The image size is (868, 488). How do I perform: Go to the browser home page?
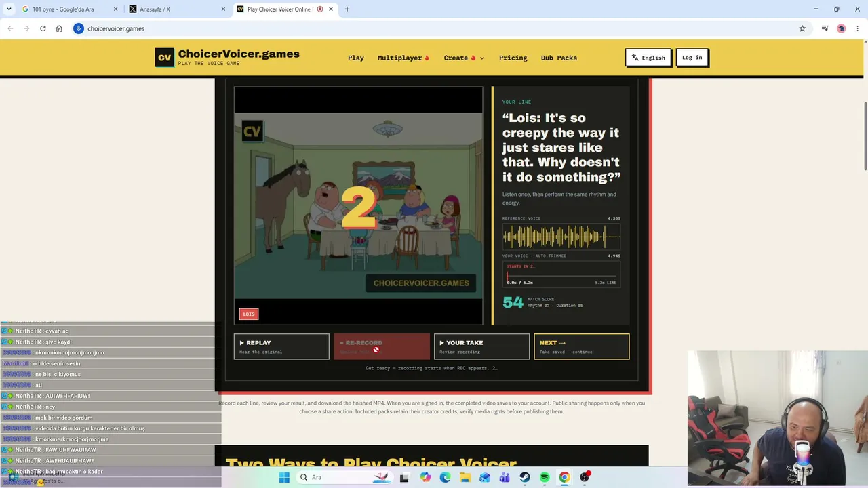59,28
